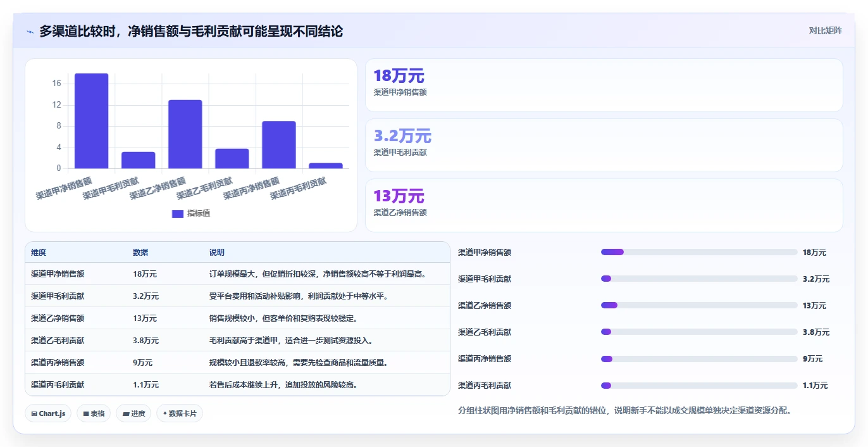Click the 渠道乙毛利贡献 progress bar
The width and height of the screenshot is (868, 447).
point(699,332)
